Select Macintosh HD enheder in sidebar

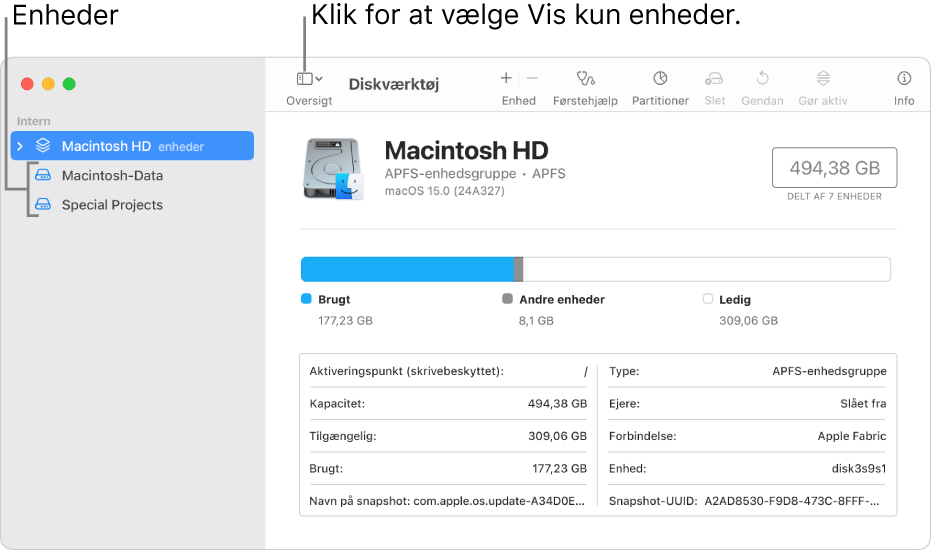click(132, 146)
